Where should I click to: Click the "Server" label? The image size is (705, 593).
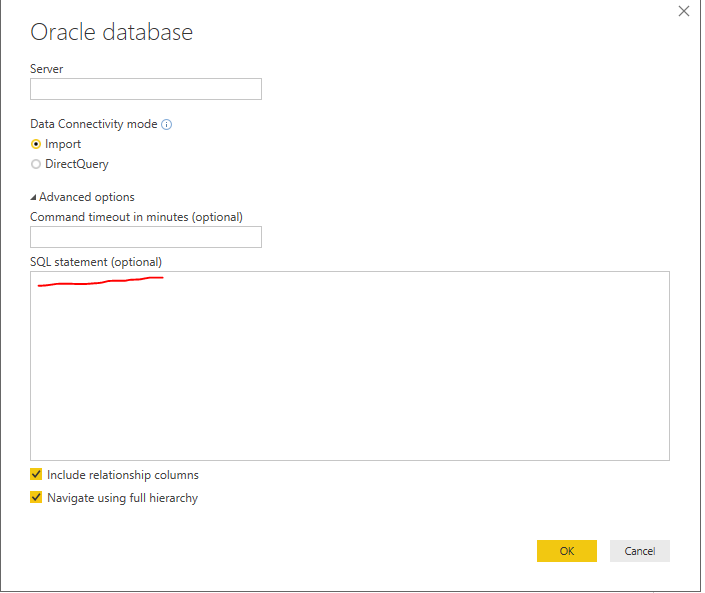pos(47,69)
